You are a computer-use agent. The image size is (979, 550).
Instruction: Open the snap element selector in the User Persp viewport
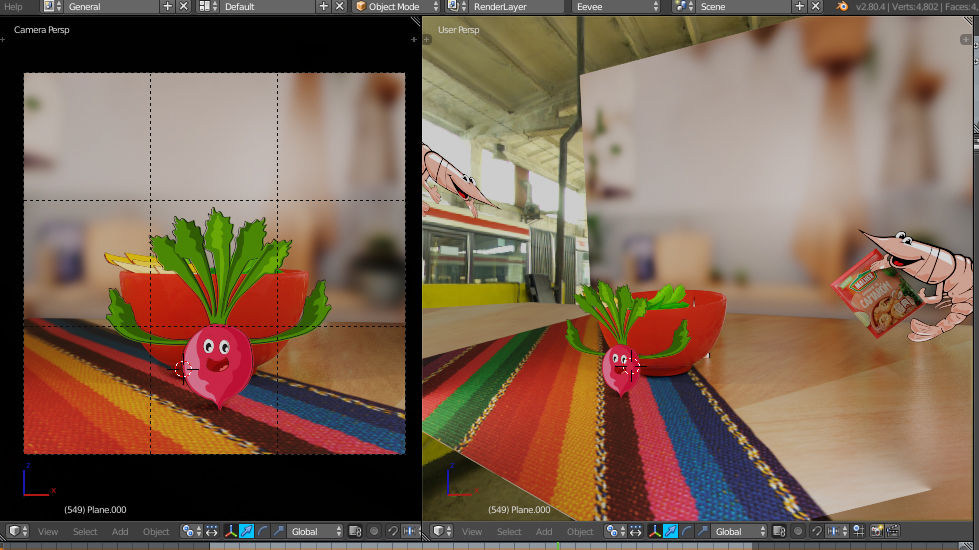[x=837, y=531]
